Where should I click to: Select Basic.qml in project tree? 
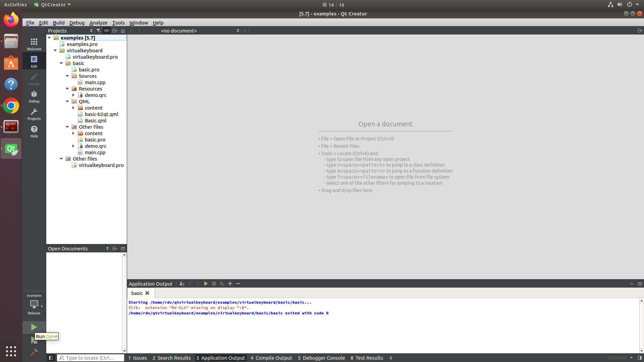click(x=96, y=120)
